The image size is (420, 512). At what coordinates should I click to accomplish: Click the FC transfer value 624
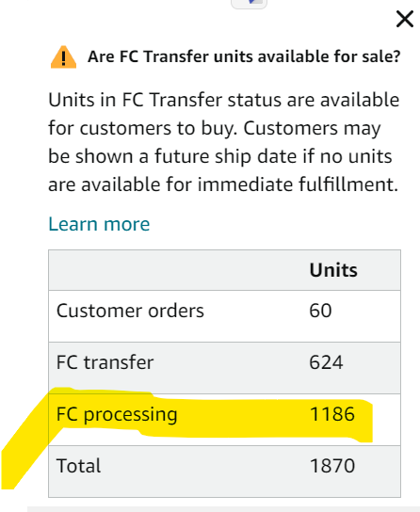click(x=326, y=362)
